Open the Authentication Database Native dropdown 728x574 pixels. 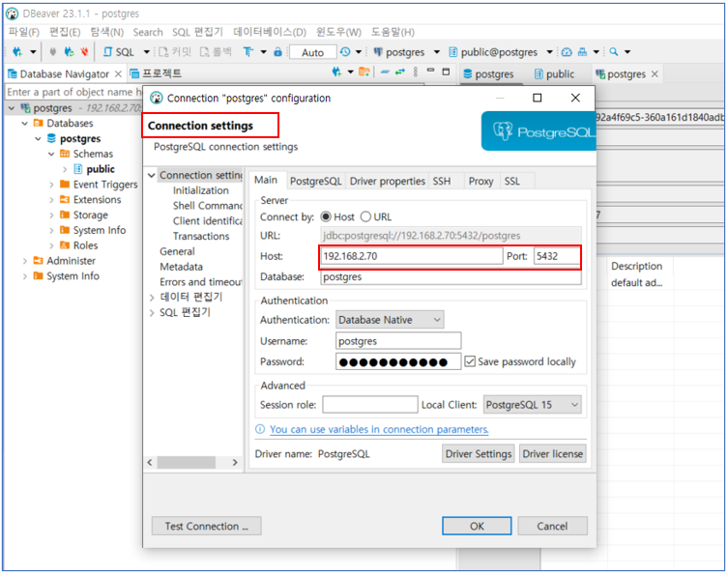click(390, 320)
